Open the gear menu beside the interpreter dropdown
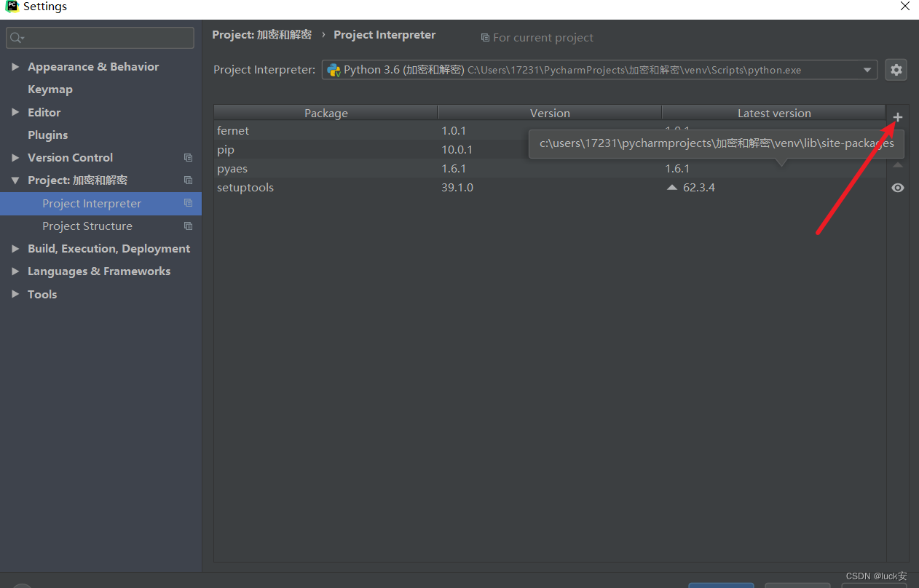Viewport: 919px width, 588px height. tap(896, 70)
